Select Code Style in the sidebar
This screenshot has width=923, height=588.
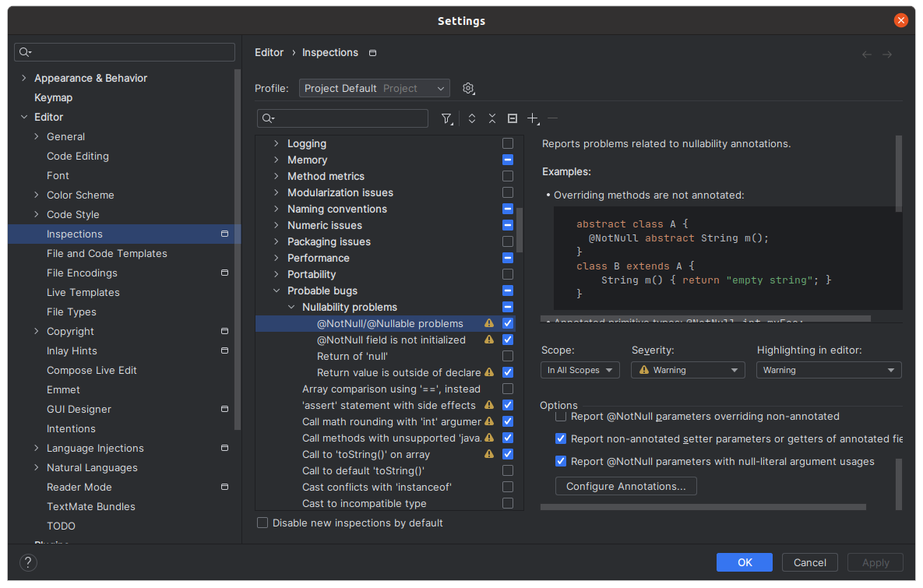pos(72,214)
